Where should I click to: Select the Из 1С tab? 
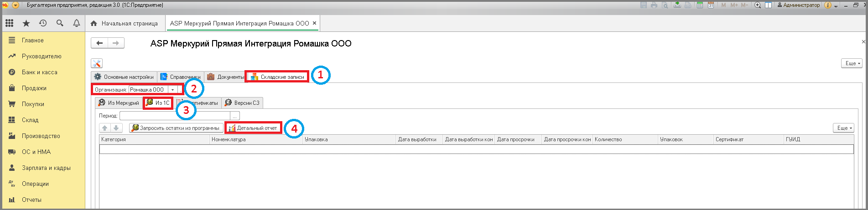point(158,103)
